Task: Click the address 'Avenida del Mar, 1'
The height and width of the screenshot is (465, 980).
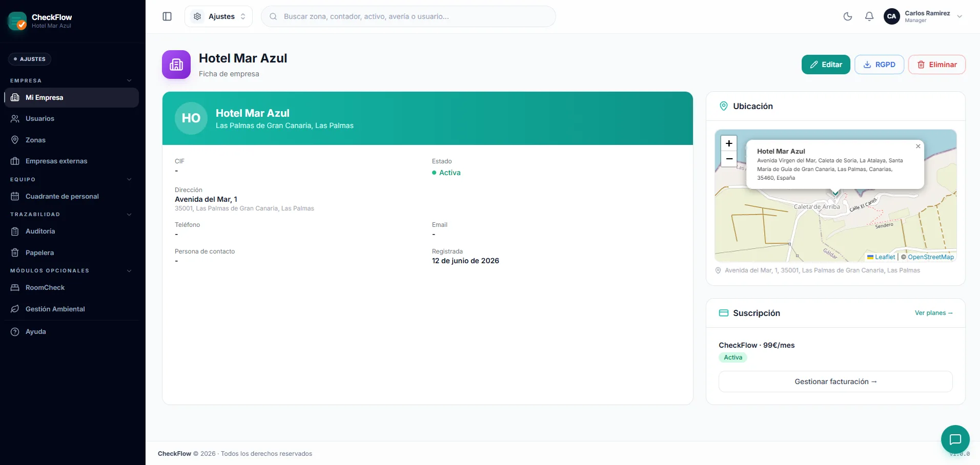Action: [x=206, y=199]
